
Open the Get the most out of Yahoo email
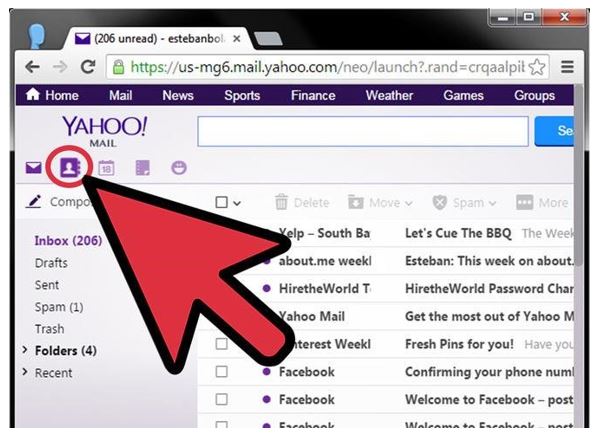pos(489,316)
